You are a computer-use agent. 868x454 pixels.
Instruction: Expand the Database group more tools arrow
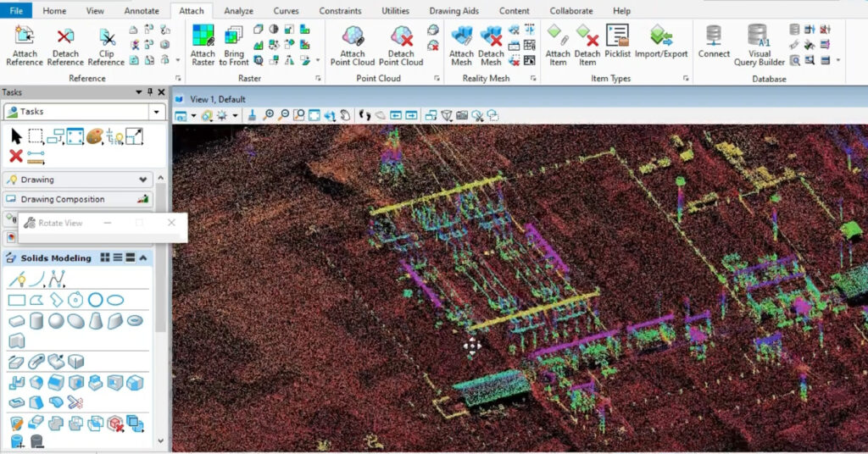point(838,60)
